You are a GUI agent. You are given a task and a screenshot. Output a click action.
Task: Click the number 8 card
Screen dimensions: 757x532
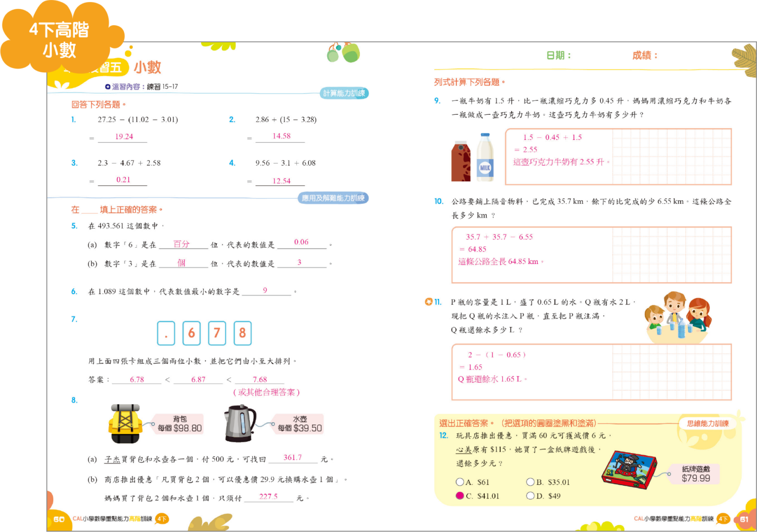click(x=242, y=333)
